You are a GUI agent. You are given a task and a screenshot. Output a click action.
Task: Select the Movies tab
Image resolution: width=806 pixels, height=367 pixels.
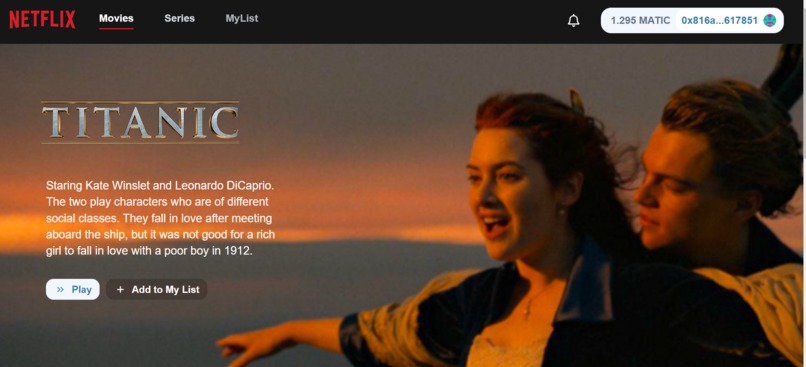(x=116, y=19)
